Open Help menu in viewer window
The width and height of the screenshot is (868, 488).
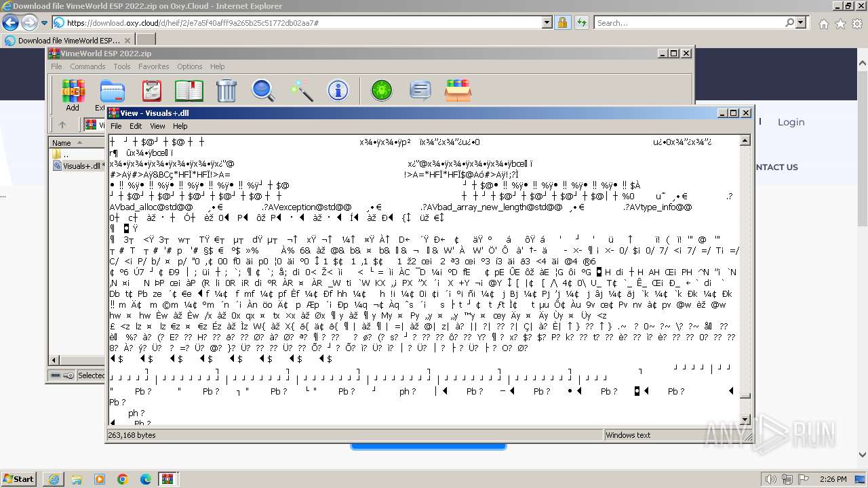click(180, 126)
